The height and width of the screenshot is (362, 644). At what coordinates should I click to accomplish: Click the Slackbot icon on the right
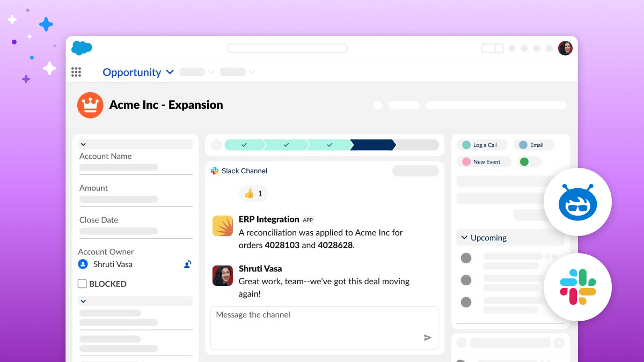577,202
